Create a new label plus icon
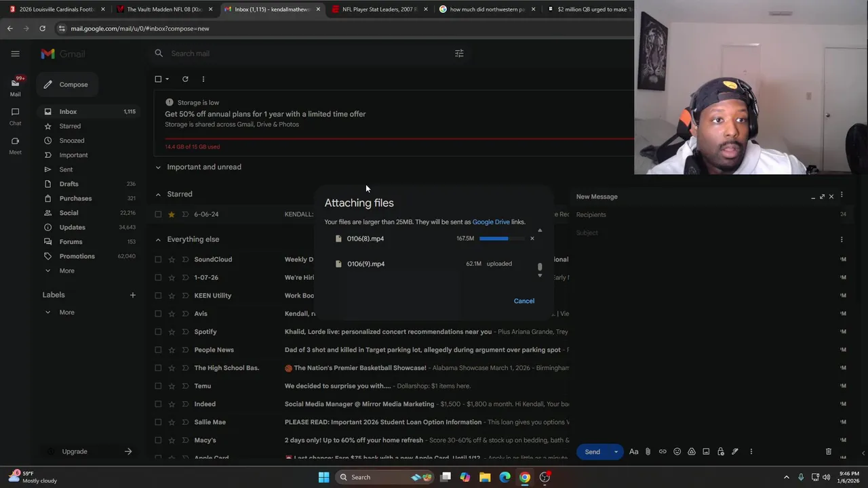The width and height of the screenshot is (868, 488). click(x=133, y=295)
